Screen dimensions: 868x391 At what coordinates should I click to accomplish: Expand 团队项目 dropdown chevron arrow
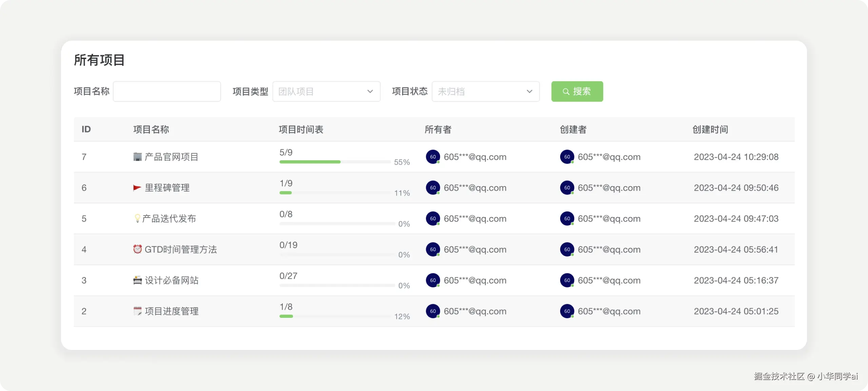point(370,91)
